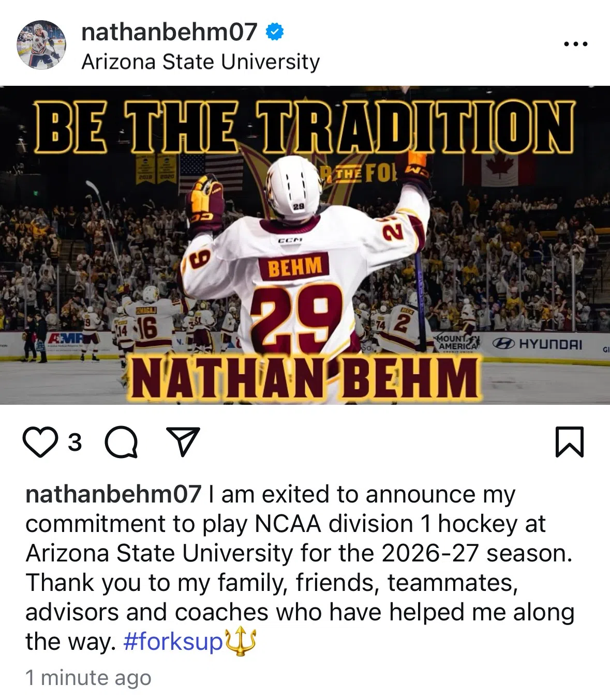Click the trident emoji after the hashtag
610x700 pixels.
[240, 642]
